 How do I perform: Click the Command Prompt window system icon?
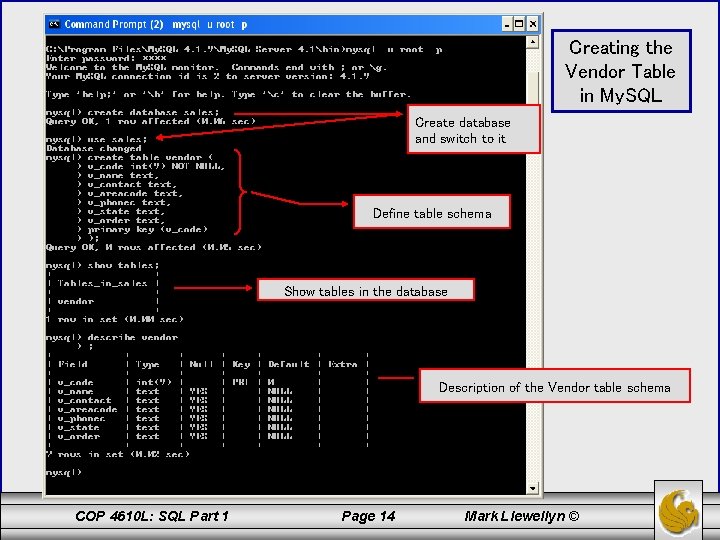54,24
